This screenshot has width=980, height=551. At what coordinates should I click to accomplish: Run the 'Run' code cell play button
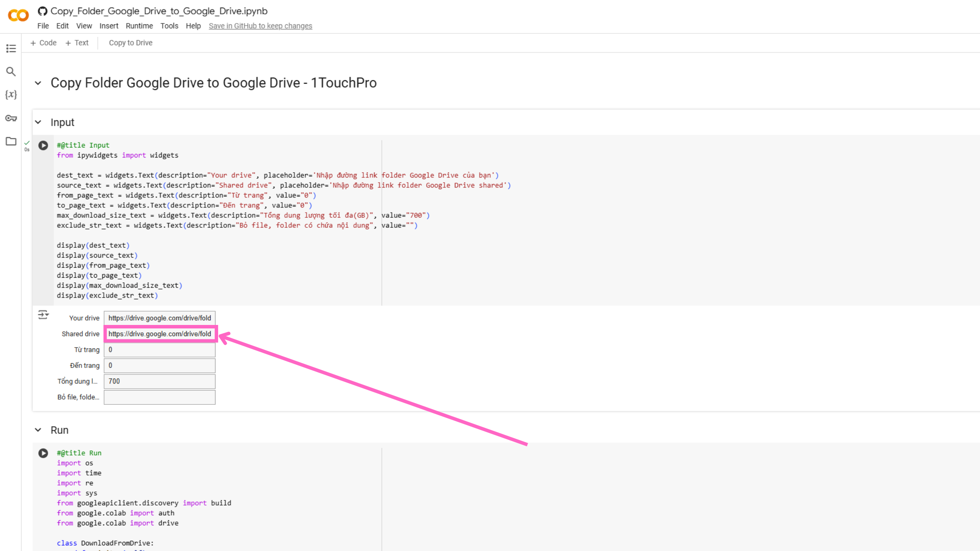43,453
